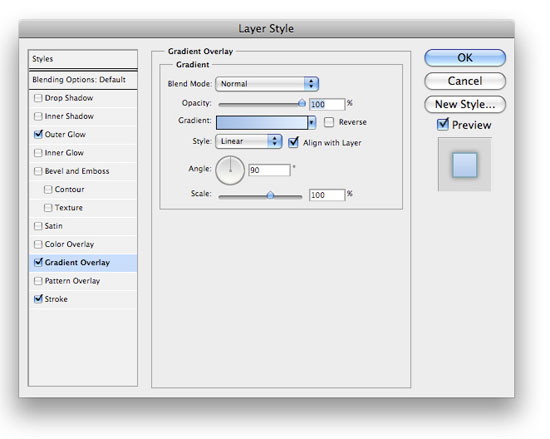Check the Reverse gradient checkbox
The height and width of the screenshot is (439, 550).
[329, 122]
